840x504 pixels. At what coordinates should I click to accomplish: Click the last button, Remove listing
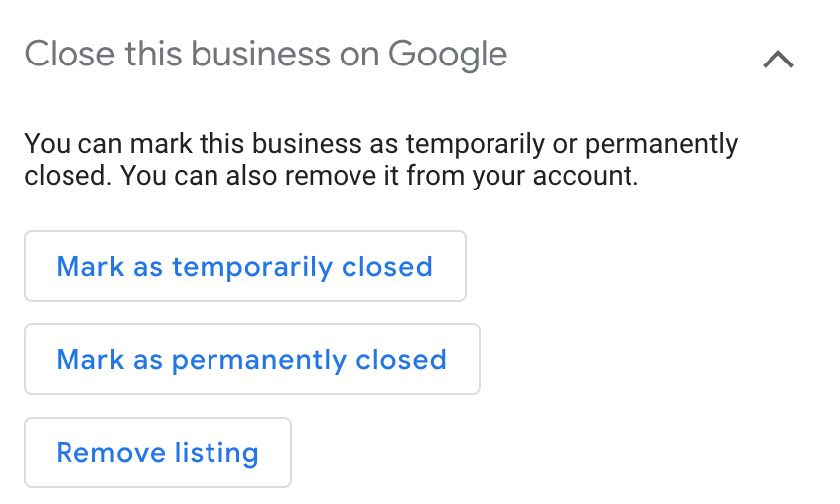[157, 453]
